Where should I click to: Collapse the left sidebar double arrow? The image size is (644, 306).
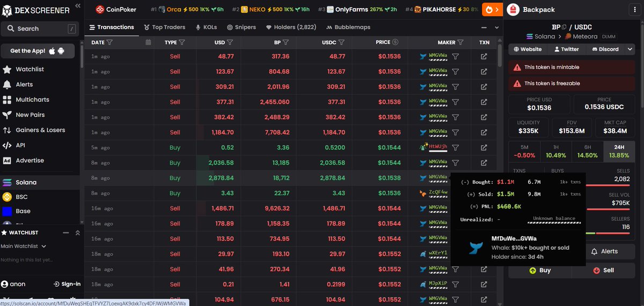[78, 5]
